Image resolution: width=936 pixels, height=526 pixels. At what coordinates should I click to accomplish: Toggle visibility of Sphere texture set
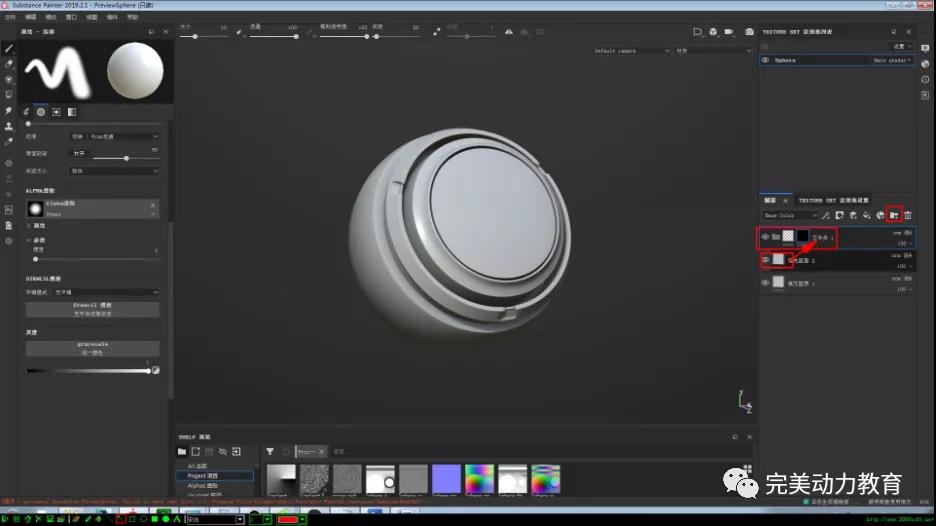(766, 60)
